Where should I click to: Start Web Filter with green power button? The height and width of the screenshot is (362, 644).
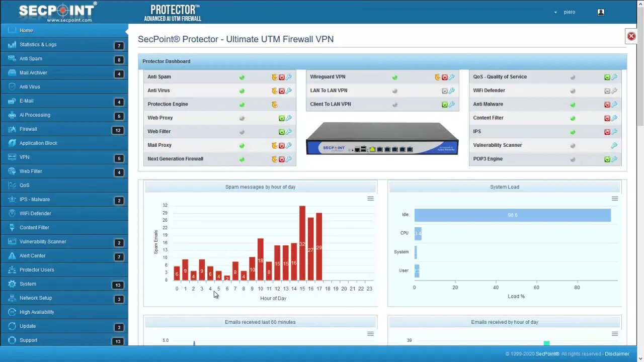tap(282, 131)
